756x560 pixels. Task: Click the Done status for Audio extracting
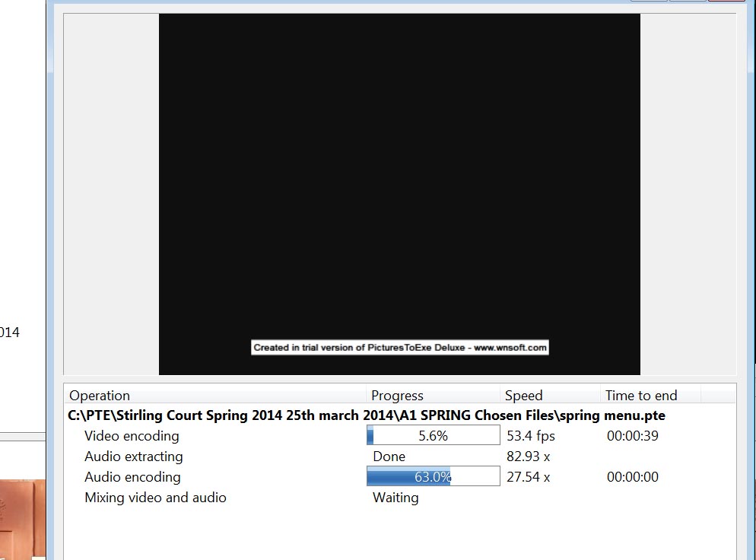pos(389,457)
